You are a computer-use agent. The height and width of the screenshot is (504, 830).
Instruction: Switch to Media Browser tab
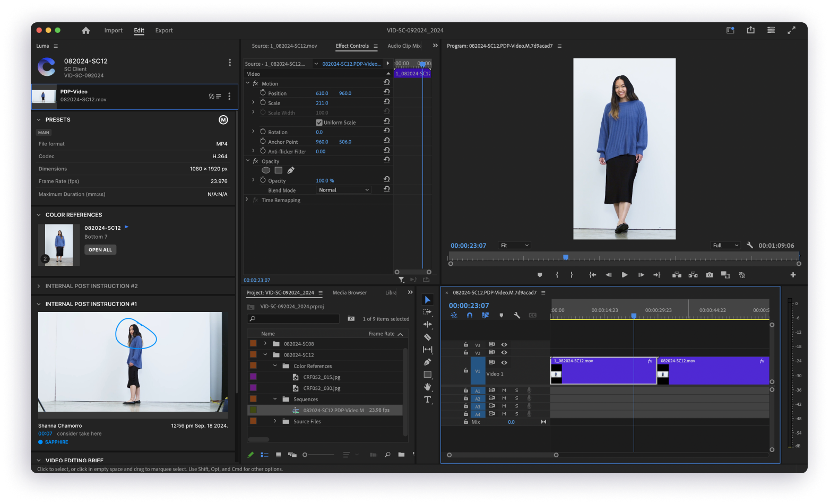coord(350,292)
